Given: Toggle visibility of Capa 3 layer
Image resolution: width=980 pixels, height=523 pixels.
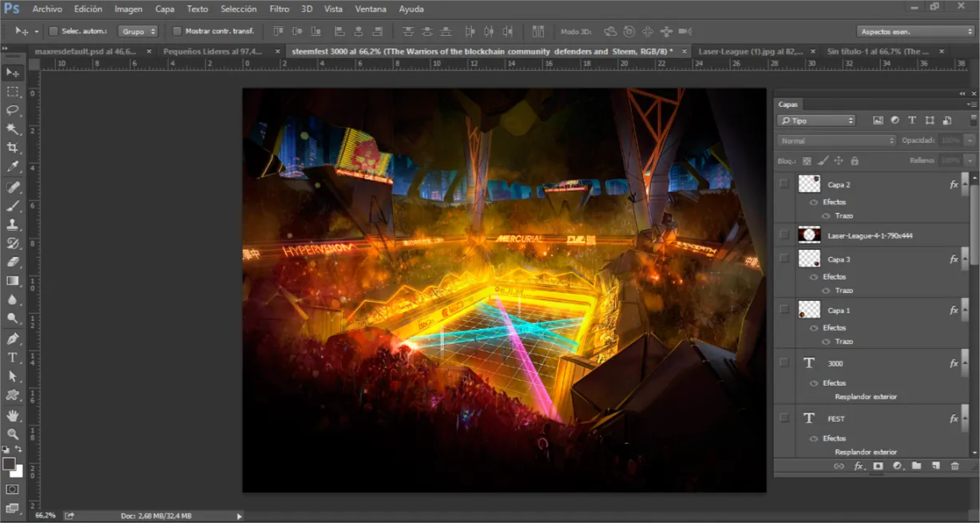Looking at the screenshot, I should [x=784, y=259].
